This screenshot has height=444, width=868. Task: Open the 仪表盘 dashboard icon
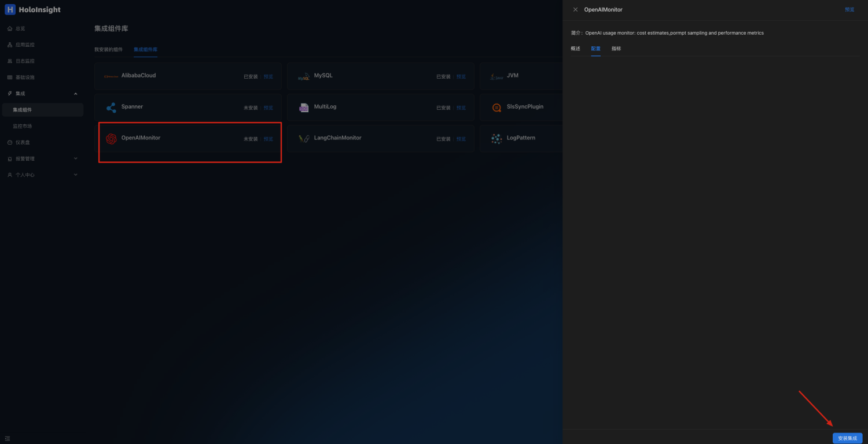click(10, 142)
